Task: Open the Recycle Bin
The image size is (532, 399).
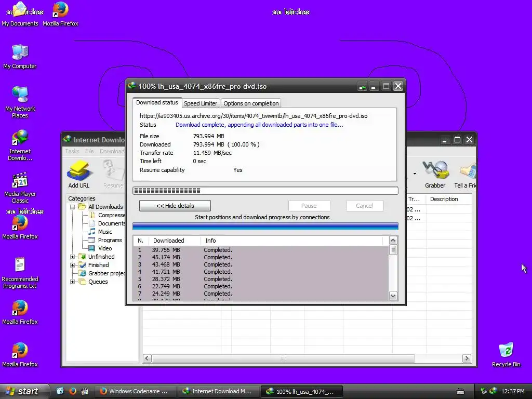Action: (x=506, y=354)
